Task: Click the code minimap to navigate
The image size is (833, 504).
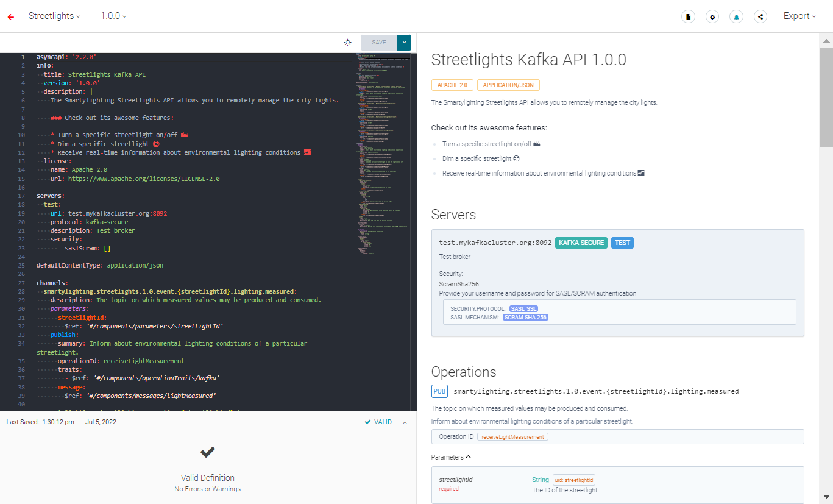Action: pos(382,152)
